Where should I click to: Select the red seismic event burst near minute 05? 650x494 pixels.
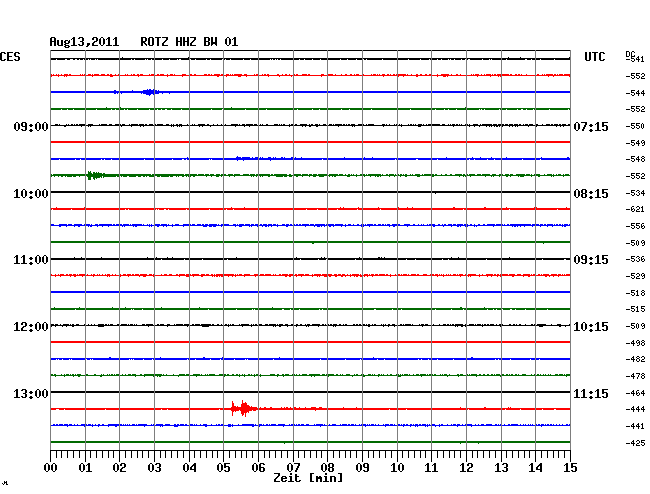(x=244, y=409)
